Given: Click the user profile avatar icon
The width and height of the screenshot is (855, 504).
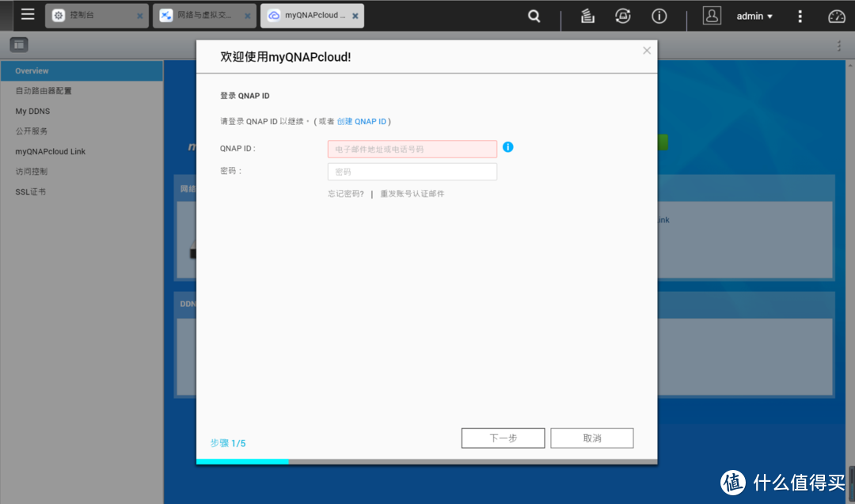Looking at the screenshot, I should pyautogui.click(x=712, y=16).
